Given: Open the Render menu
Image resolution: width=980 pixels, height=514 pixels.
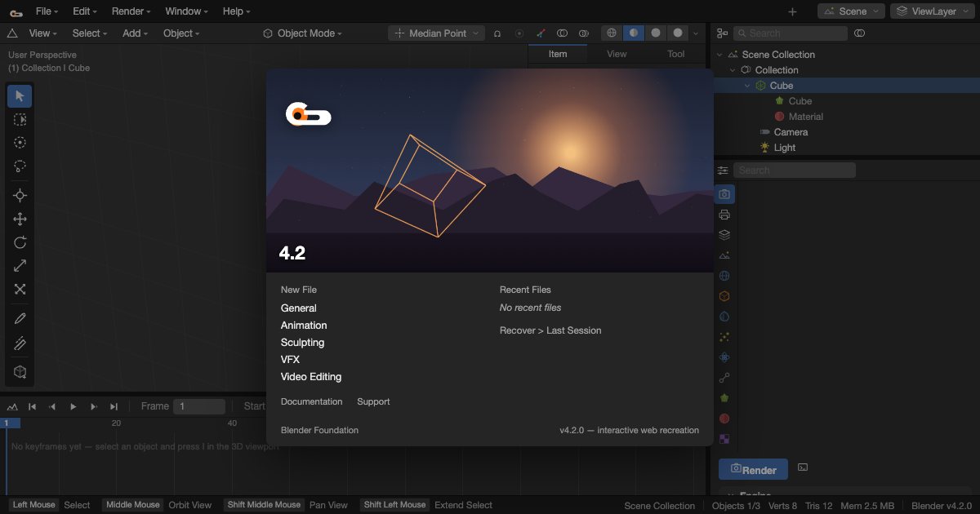Looking at the screenshot, I should point(131,11).
